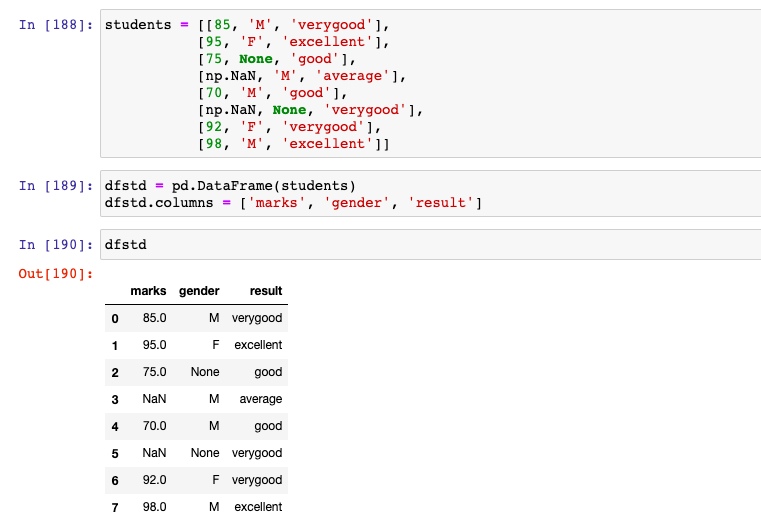Focus the pd.DataFrame(students) code line
The width and height of the screenshot is (761, 527).
[x=230, y=186]
